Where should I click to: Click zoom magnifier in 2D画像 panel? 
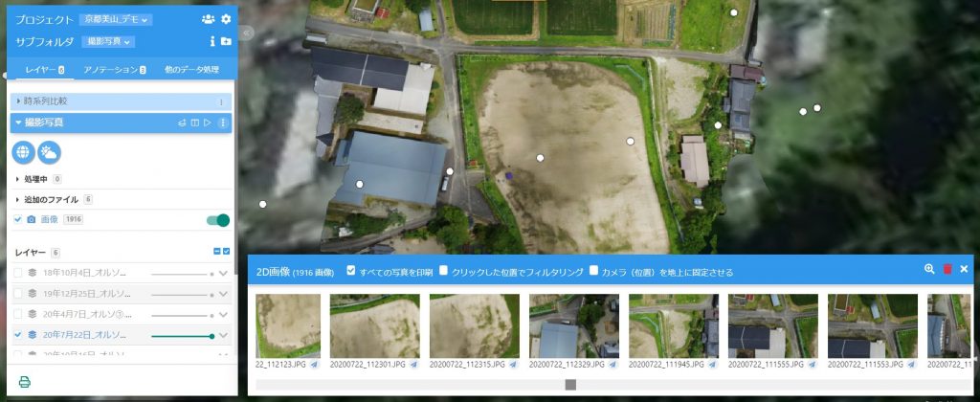(x=929, y=269)
